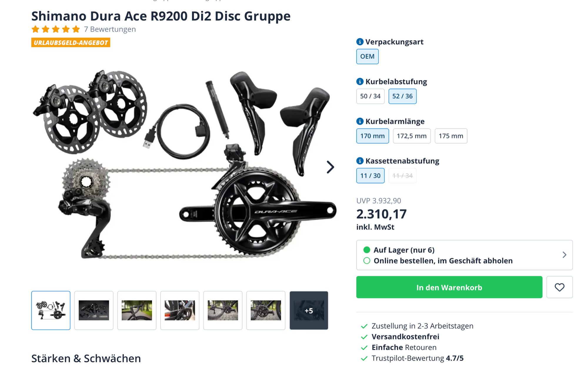This screenshot has width=588, height=371.
Task: Open the +5 more images thumbnail
Action: click(309, 310)
